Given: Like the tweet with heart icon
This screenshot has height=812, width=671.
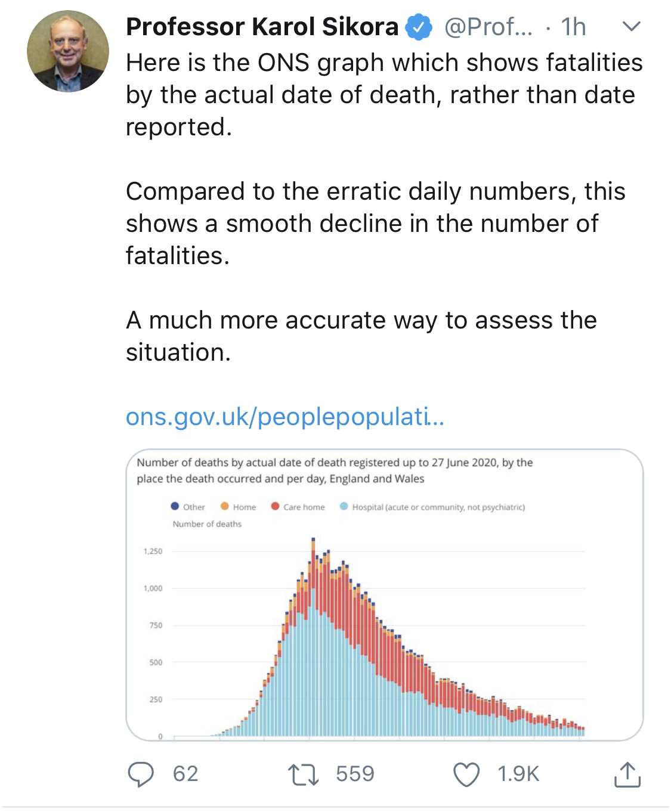Looking at the screenshot, I should pyautogui.click(x=466, y=774).
